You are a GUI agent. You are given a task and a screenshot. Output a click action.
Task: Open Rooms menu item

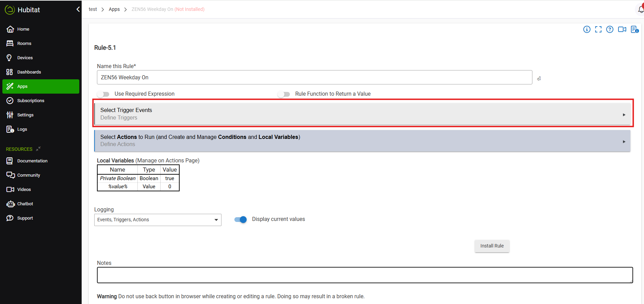coord(24,44)
